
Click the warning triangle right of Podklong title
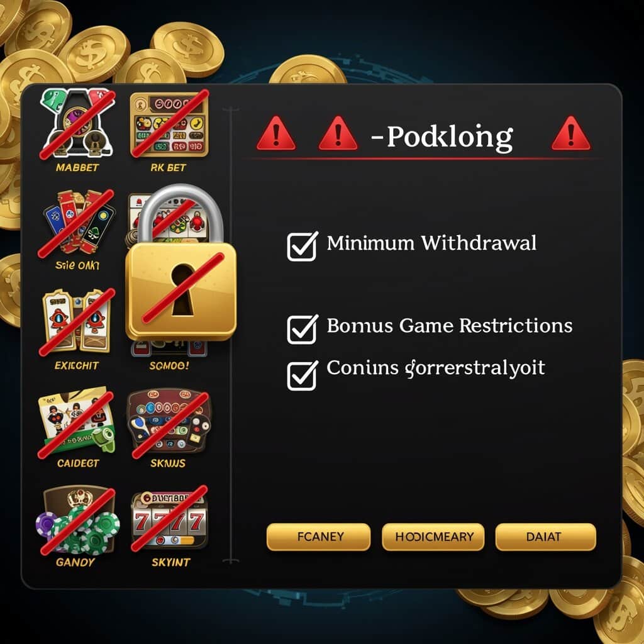click(571, 134)
